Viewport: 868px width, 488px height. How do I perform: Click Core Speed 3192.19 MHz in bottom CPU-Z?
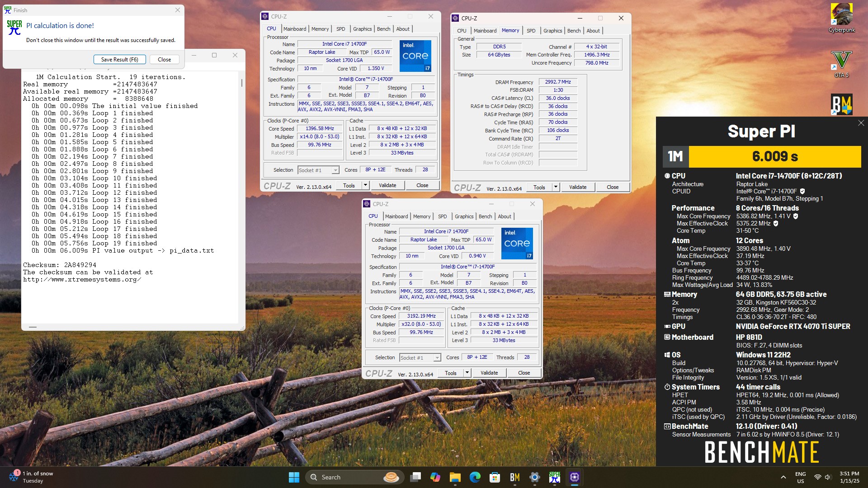tap(421, 316)
